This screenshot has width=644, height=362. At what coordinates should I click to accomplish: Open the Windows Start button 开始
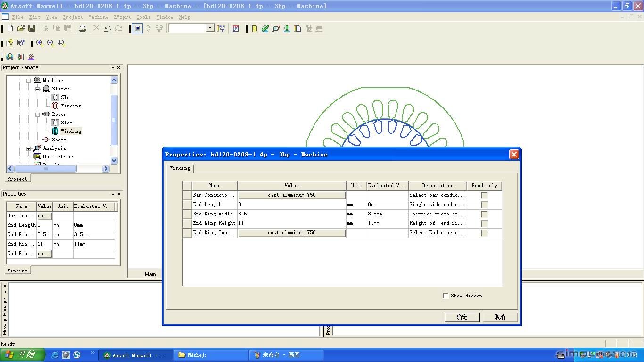(x=23, y=355)
